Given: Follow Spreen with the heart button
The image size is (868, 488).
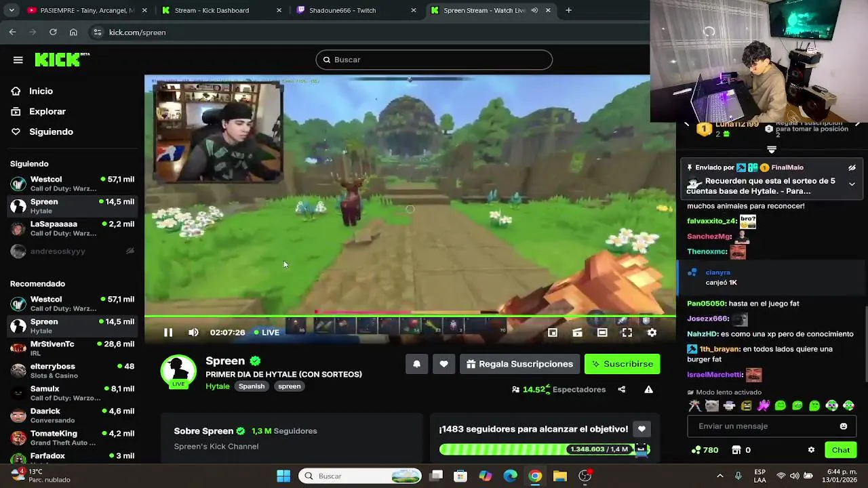Looking at the screenshot, I should point(443,364).
